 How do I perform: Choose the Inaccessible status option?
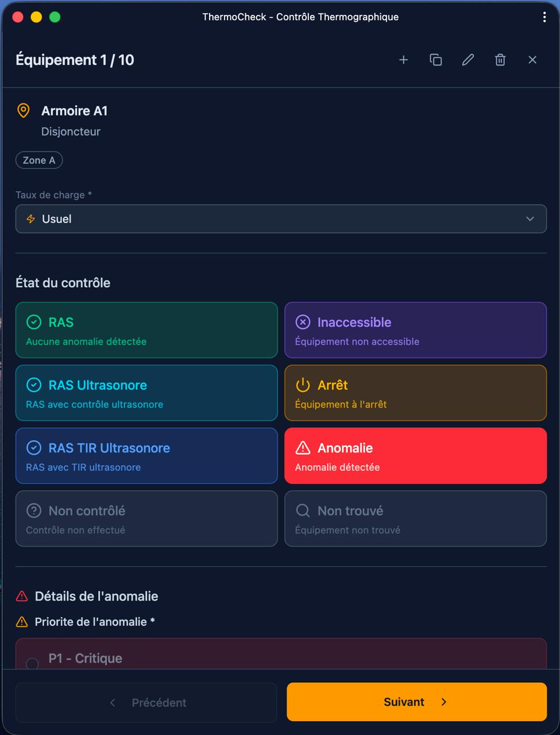[x=415, y=330]
